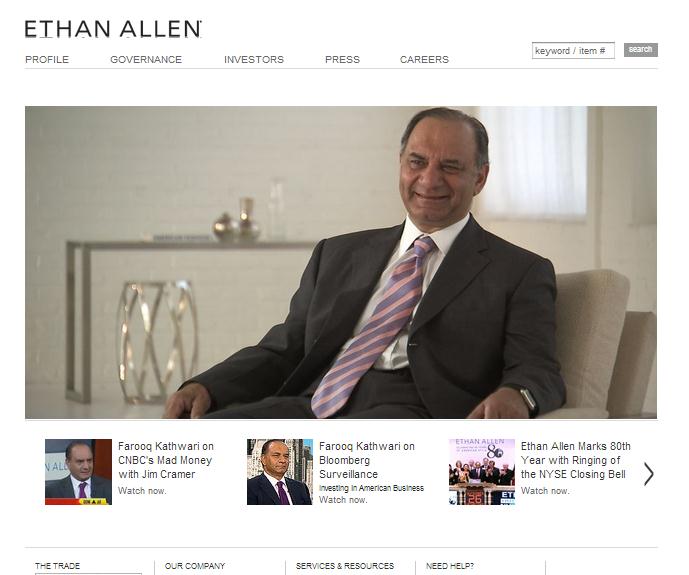689x575 pixels.
Task: Focus the keyword / item # search field
Action: pyautogui.click(x=573, y=51)
